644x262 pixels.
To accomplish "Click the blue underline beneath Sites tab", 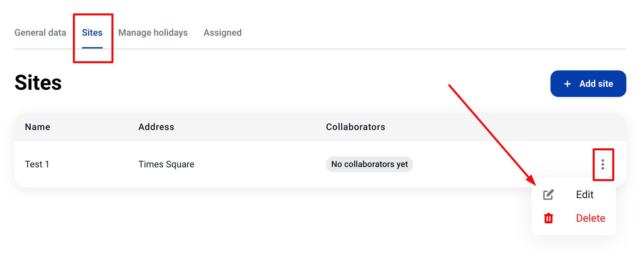I will point(92,48).
